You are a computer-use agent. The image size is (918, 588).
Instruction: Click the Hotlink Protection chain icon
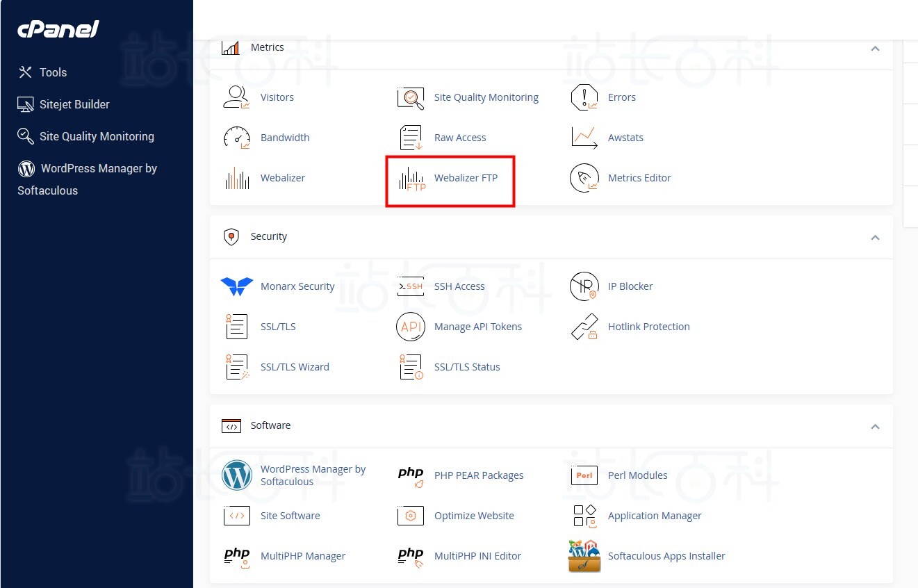(x=584, y=327)
